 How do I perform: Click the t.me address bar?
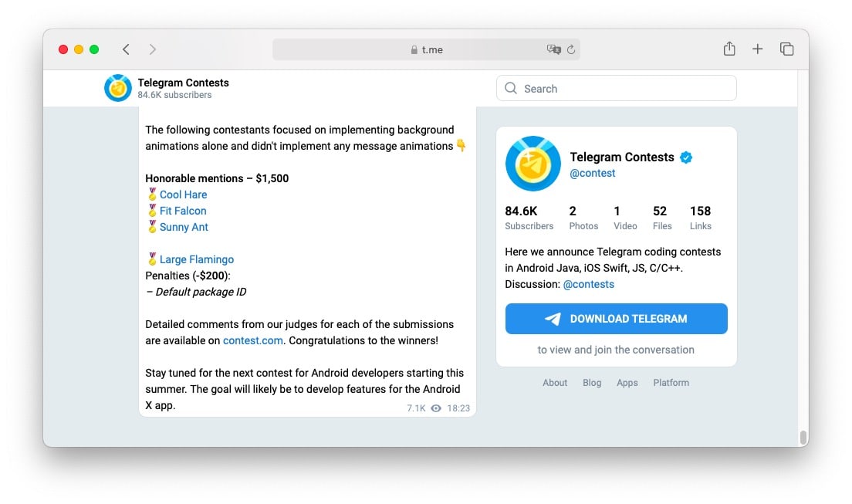tap(427, 49)
